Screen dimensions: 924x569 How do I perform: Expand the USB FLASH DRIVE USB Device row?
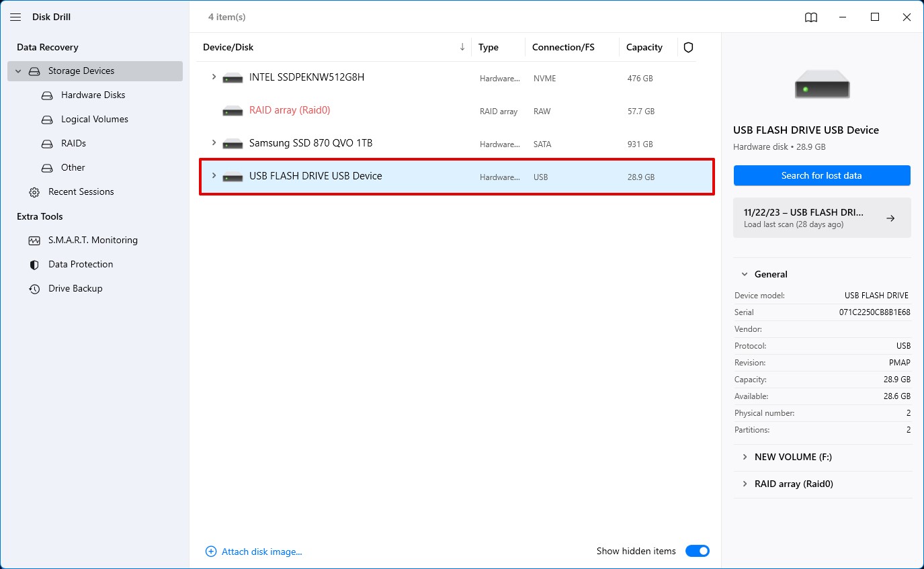click(x=214, y=175)
